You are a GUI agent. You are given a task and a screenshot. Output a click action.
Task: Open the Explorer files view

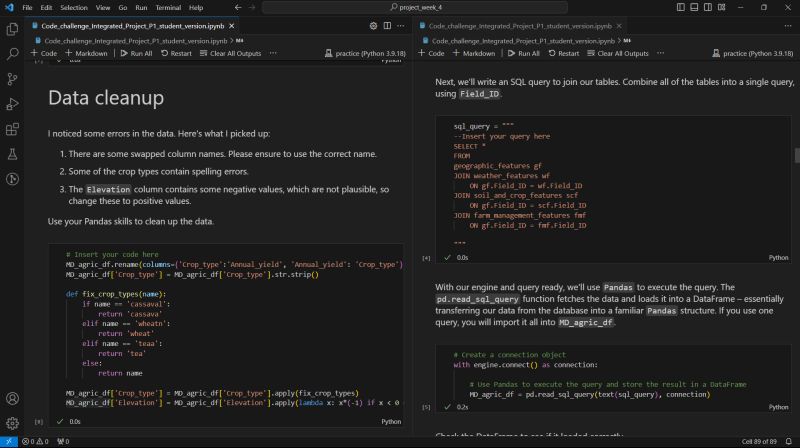point(12,29)
